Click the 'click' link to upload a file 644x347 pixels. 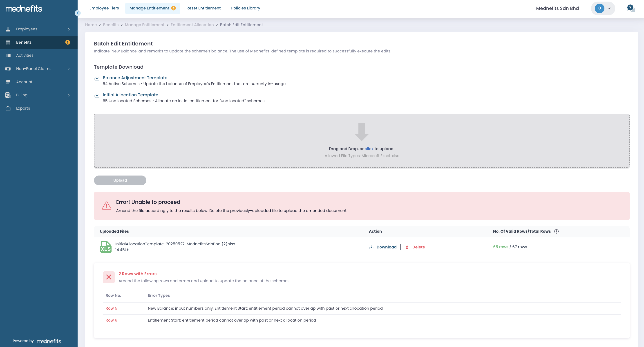pyautogui.click(x=369, y=149)
